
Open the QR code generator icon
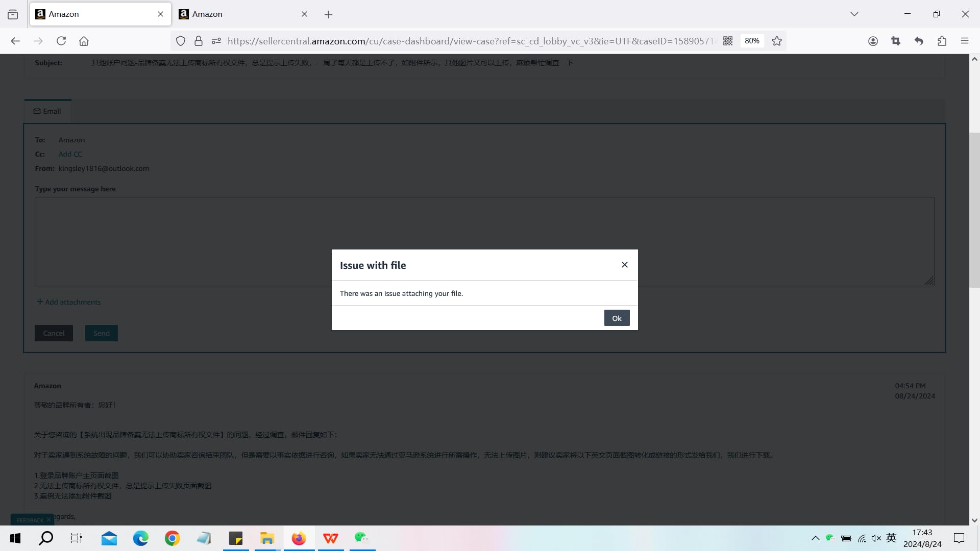pyautogui.click(x=728, y=41)
